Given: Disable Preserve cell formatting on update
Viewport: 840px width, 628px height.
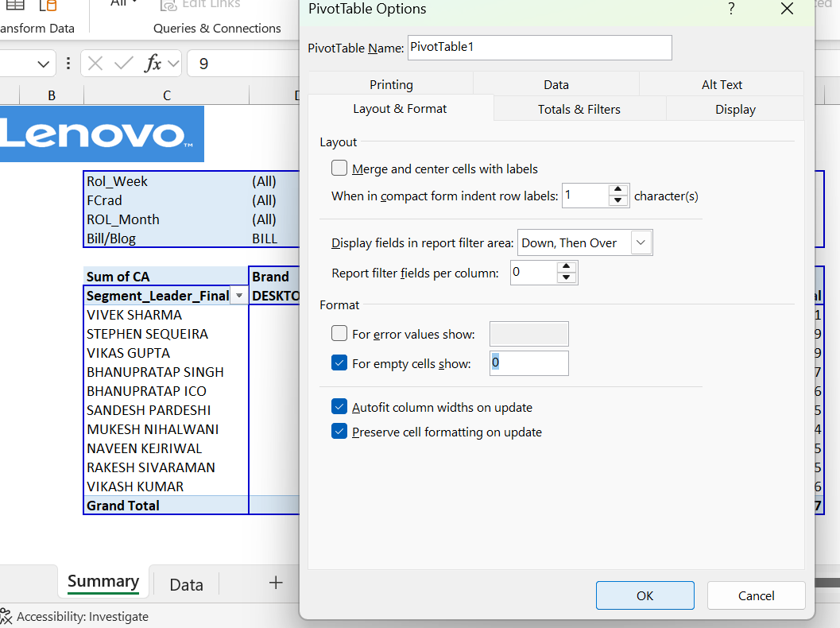Looking at the screenshot, I should click(x=339, y=432).
